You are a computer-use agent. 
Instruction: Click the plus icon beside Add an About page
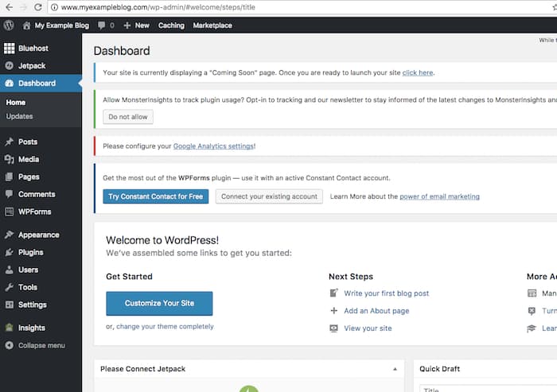(334, 311)
